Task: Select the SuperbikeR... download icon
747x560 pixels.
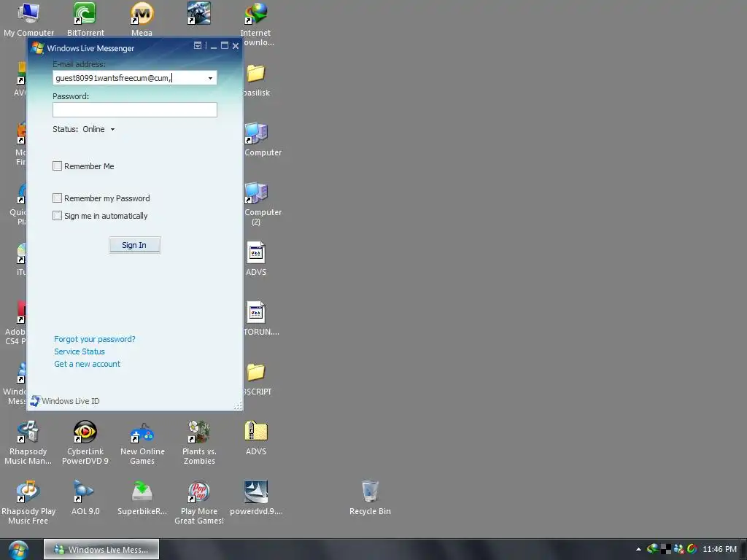Action: pyautogui.click(x=142, y=498)
